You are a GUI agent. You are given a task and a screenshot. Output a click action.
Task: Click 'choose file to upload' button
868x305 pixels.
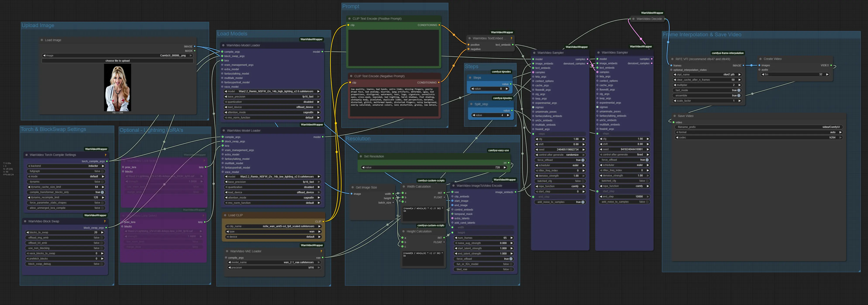tap(117, 61)
